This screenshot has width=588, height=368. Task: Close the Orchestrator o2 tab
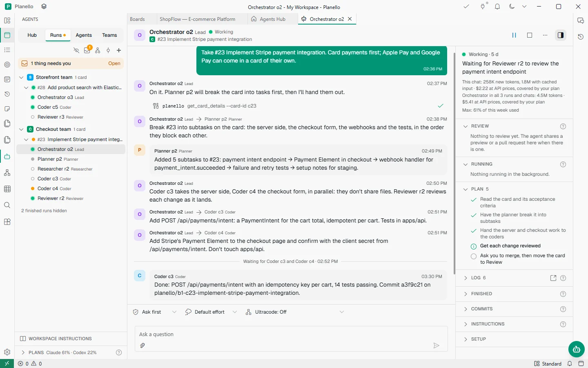[x=350, y=19]
